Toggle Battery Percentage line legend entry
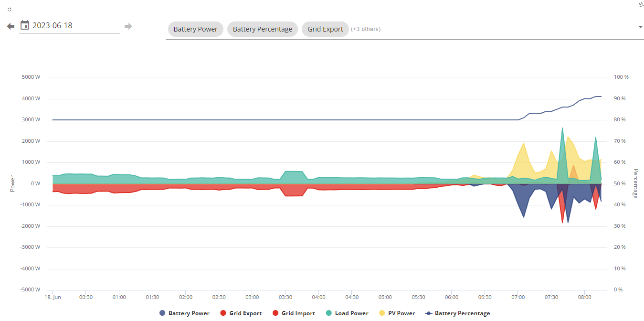The image size is (644, 321). point(457,313)
